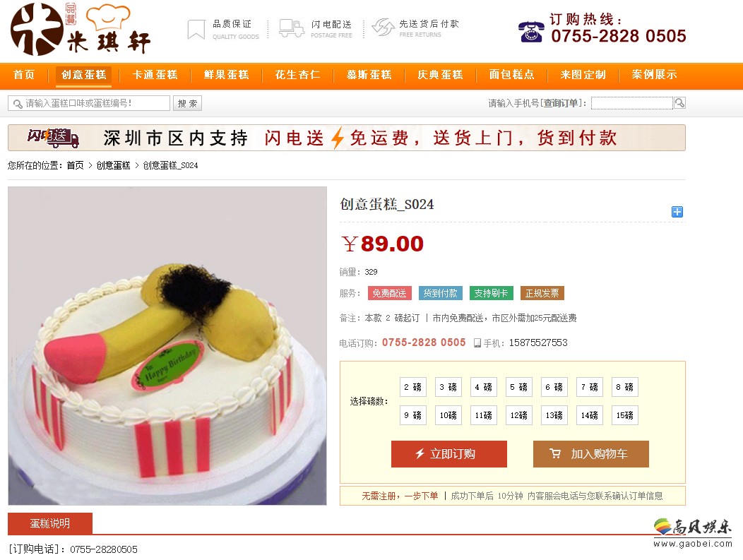743x560 pixels.
Task: Click the 先送货后付款 return arrows icon
Action: point(383,28)
